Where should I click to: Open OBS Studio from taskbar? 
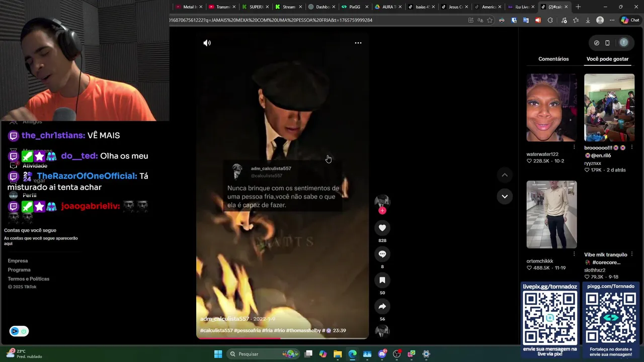pyautogui.click(x=396, y=354)
